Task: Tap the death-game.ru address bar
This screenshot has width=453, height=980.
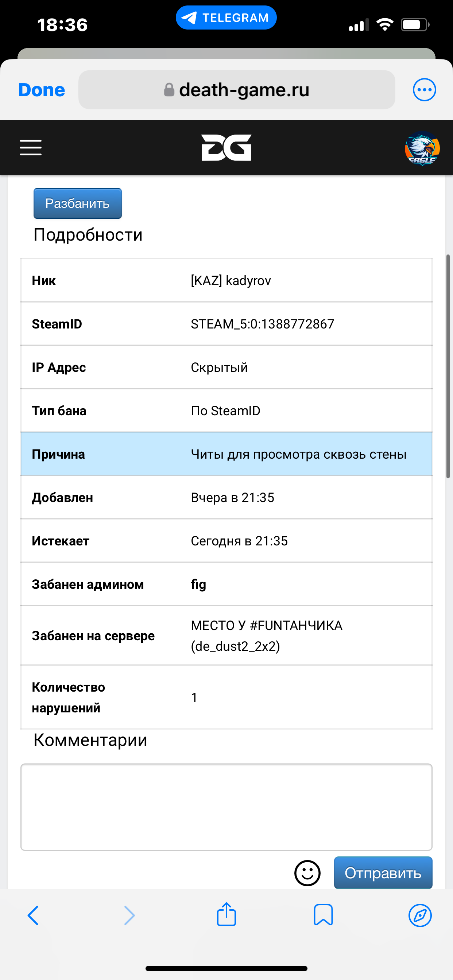Action: 236,90
